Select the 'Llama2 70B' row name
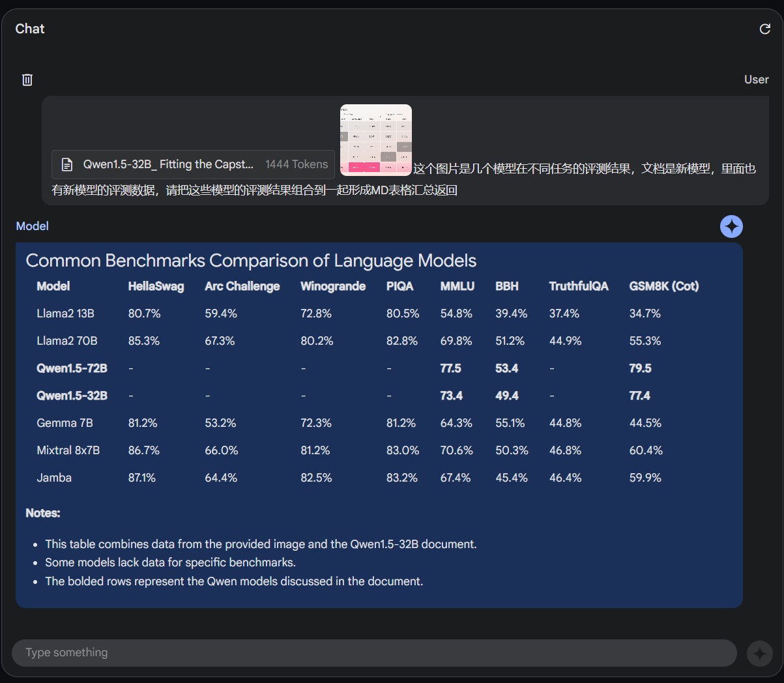This screenshot has width=784, height=683. click(x=67, y=341)
